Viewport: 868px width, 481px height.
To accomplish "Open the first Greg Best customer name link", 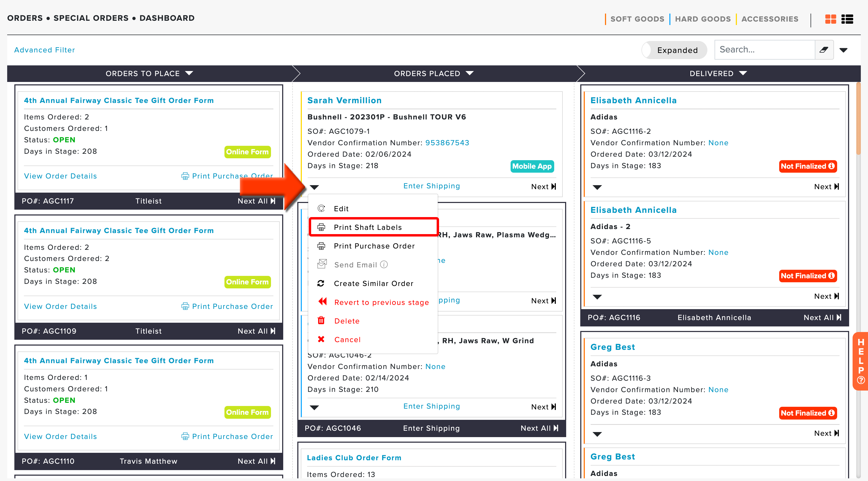I will pyautogui.click(x=612, y=347).
